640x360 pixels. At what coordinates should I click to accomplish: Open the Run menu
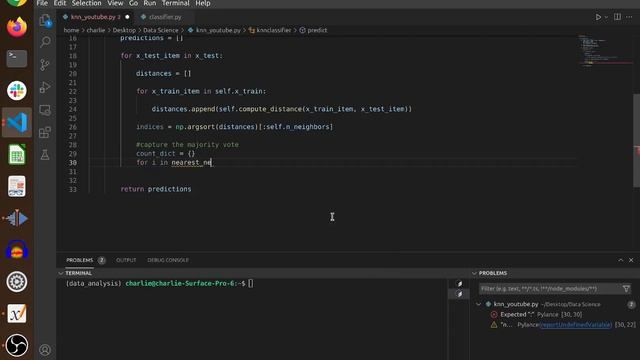pyautogui.click(x=149, y=3)
